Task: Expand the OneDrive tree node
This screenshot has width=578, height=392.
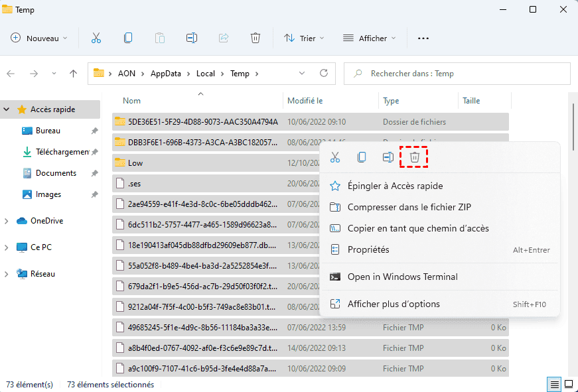Action: (x=7, y=221)
